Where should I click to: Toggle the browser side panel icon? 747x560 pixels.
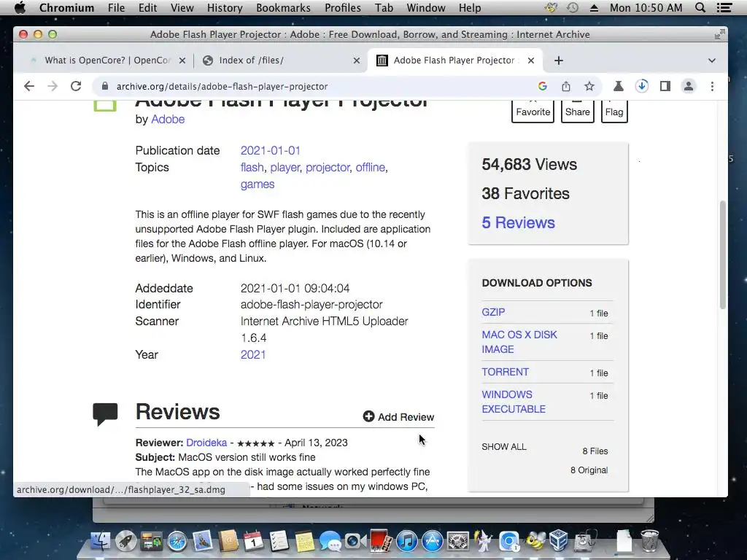coord(665,86)
